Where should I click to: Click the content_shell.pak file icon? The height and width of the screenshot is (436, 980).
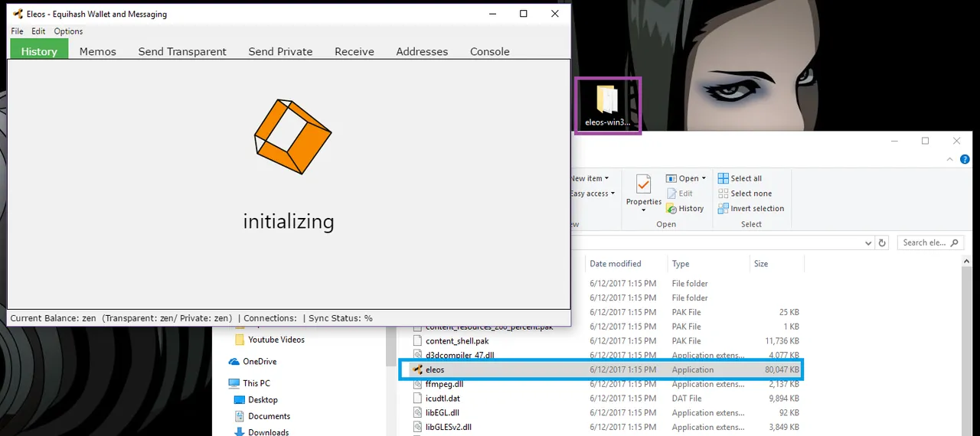(x=417, y=341)
